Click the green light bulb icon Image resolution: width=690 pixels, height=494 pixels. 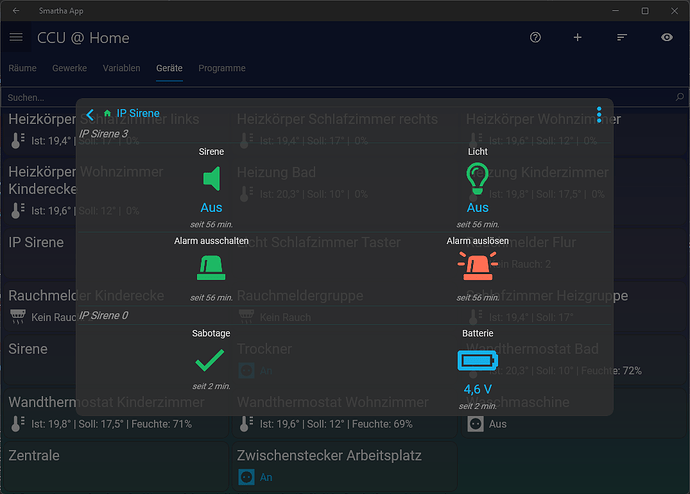478,179
